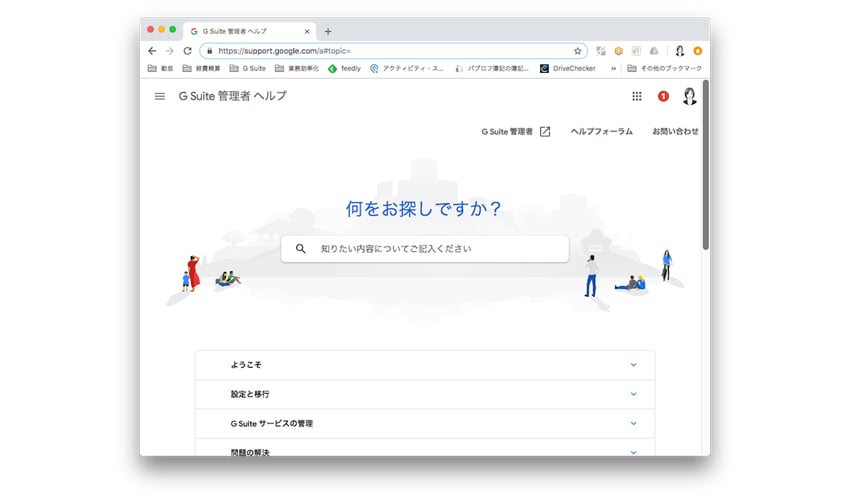Click the G Suite サービスの管理 row label
Image resolution: width=850 pixels, height=500 pixels.
272,424
